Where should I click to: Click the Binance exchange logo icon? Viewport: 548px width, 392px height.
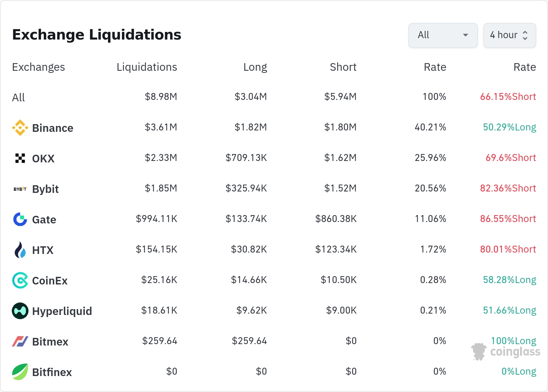(x=20, y=128)
